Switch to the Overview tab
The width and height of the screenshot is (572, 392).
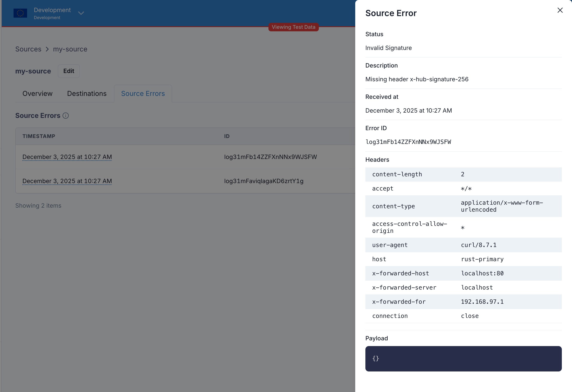pos(37,94)
